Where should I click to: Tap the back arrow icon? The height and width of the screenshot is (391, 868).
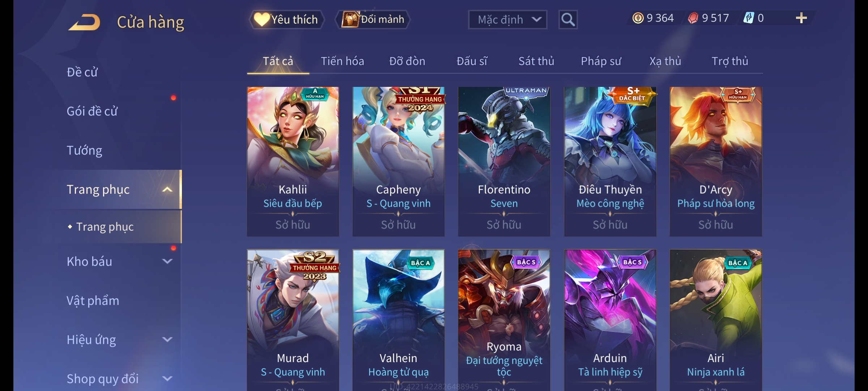coord(85,22)
